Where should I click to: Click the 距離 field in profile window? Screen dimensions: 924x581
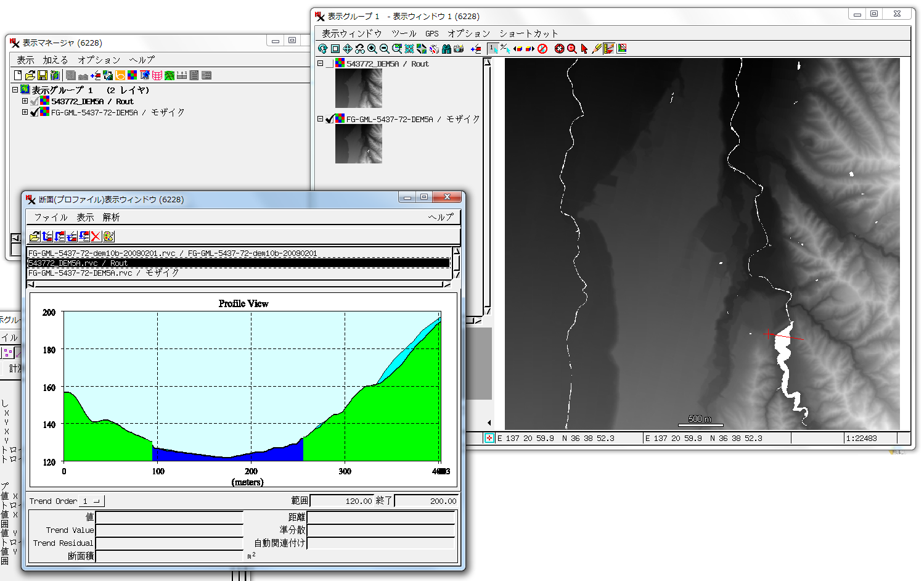pos(381,517)
